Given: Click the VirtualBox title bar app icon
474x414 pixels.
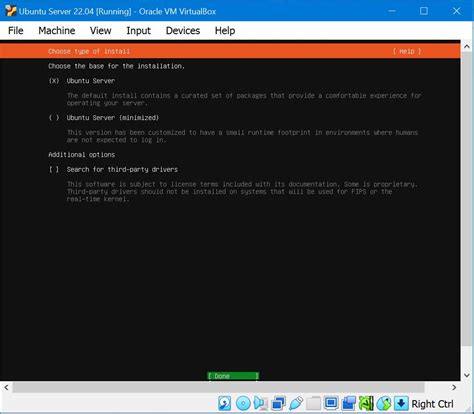Looking at the screenshot, I should [x=10, y=11].
